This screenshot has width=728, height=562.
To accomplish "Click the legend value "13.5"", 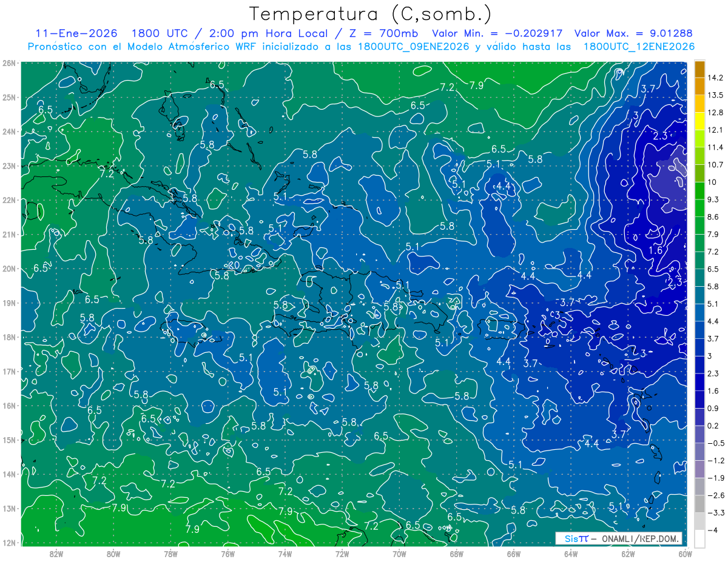I will (715, 95).
